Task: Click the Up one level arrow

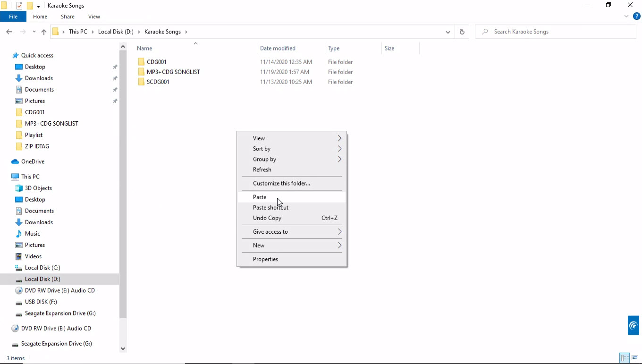Action: click(x=44, y=32)
